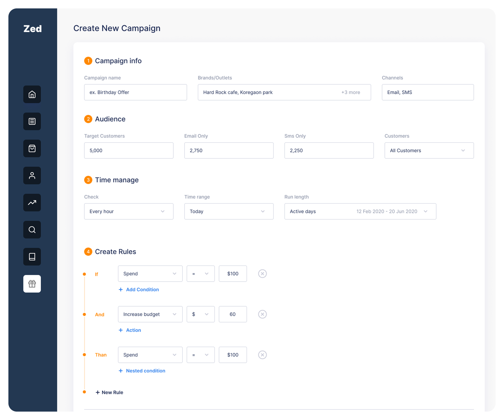Click the Create New Campaign title
This screenshot has height=420, width=504.
(117, 28)
